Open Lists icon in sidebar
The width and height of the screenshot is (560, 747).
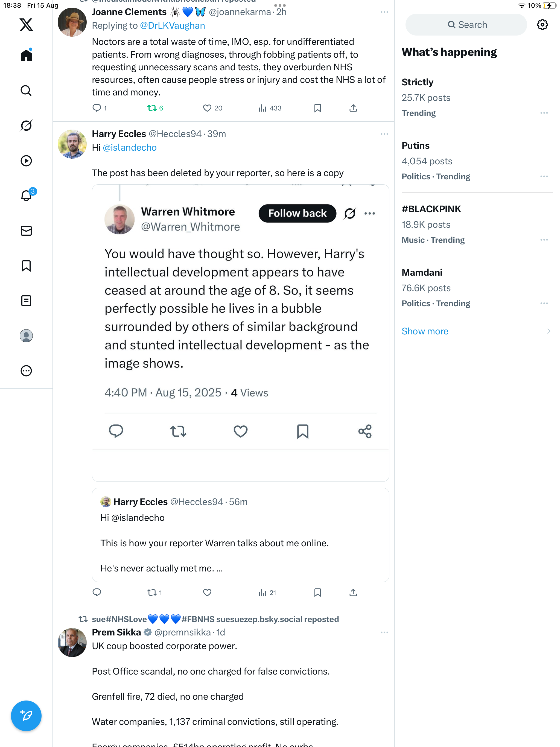coord(26,300)
